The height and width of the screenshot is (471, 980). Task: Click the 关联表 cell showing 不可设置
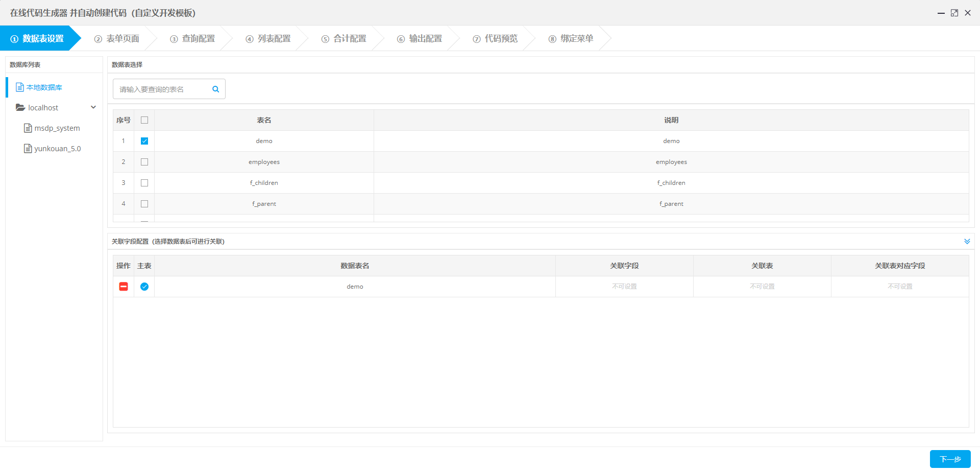click(x=762, y=287)
